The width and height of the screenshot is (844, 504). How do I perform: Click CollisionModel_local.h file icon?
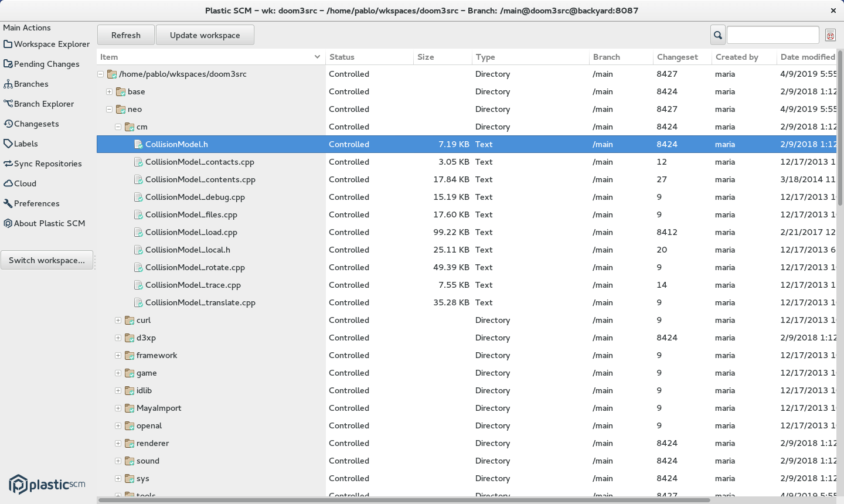(x=138, y=250)
